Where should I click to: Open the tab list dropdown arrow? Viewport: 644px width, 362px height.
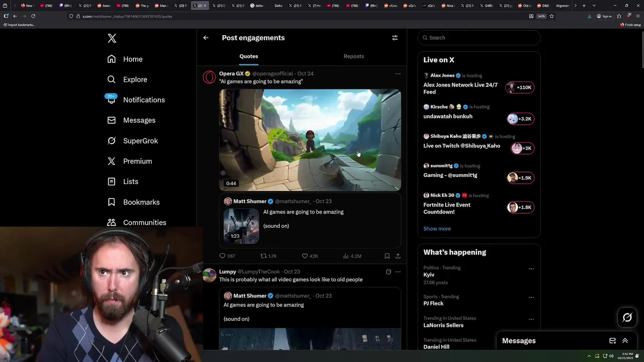click(x=594, y=6)
